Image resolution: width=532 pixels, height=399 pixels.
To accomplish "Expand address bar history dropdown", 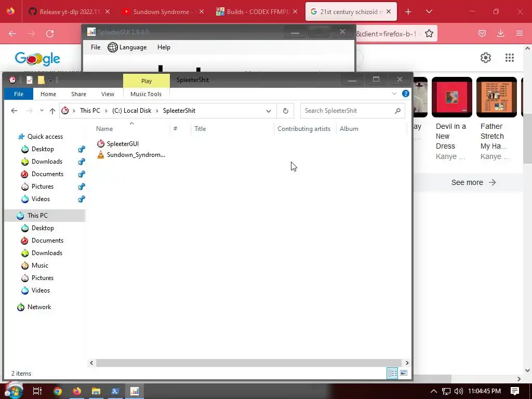I will click(x=268, y=111).
